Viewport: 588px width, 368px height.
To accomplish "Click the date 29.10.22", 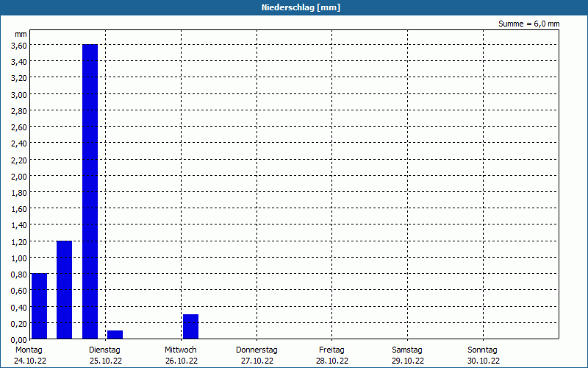I will 408,361.
